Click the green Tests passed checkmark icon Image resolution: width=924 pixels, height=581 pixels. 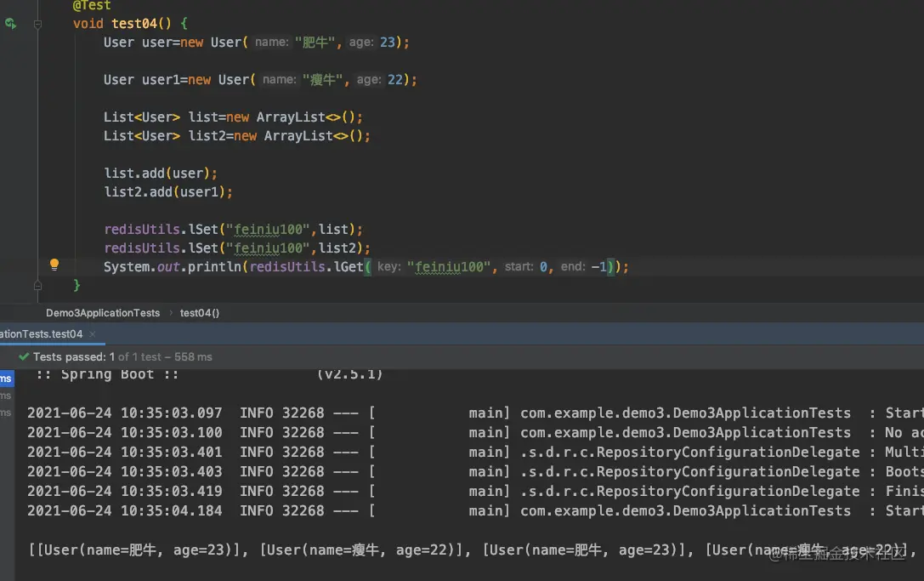click(24, 357)
